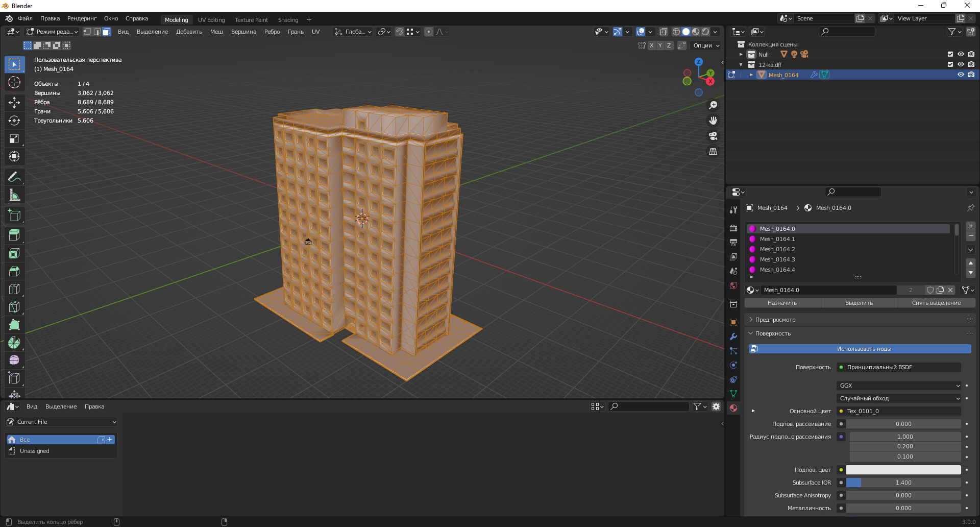The image size is (980, 527).
Task: Select the Rotate tool
Action: pos(14,121)
